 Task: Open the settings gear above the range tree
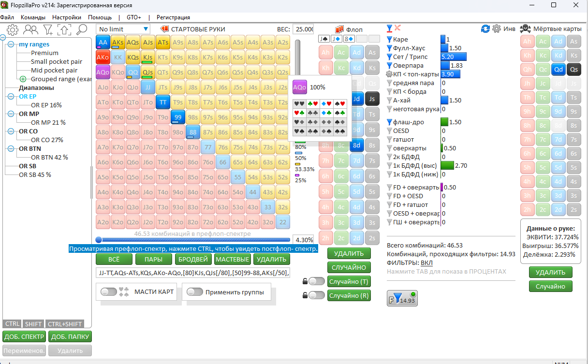pyautogui.click(x=13, y=30)
